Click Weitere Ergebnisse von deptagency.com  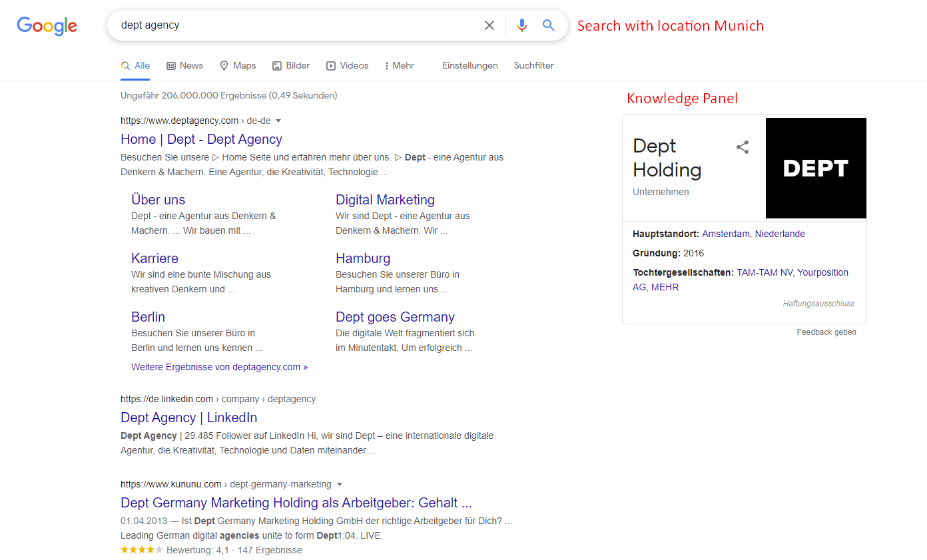[x=219, y=367]
